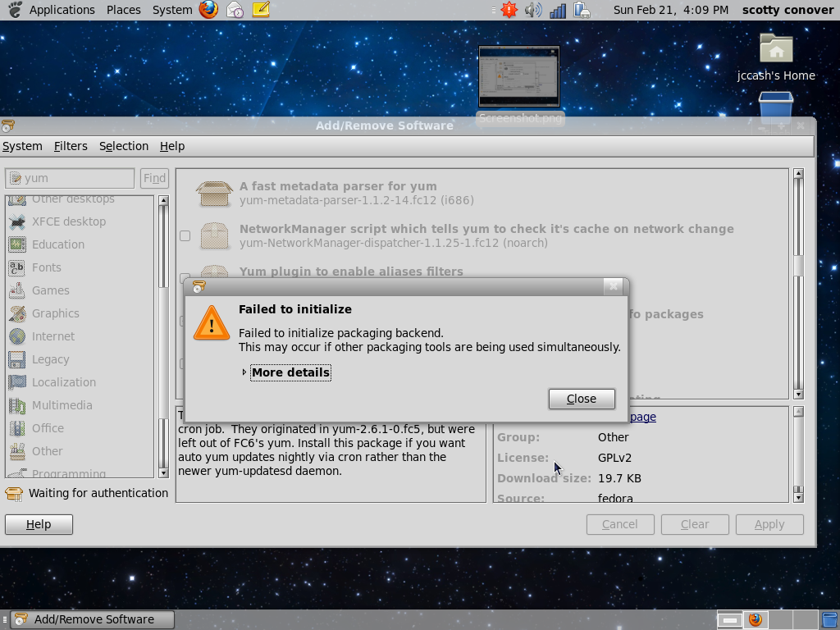The height and width of the screenshot is (630, 840).
Task: Click the power manager battery icon
Action: tap(582, 10)
